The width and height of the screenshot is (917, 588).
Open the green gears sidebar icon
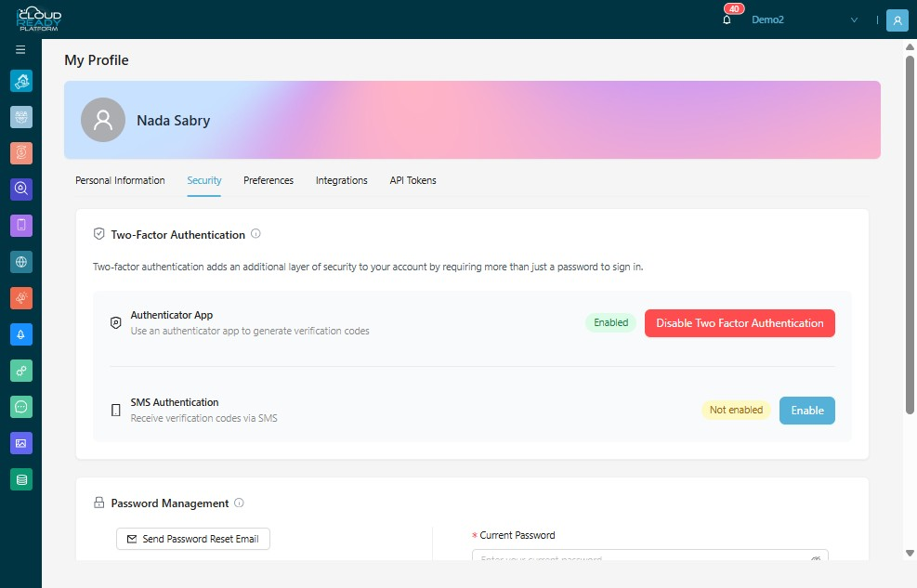21,371
